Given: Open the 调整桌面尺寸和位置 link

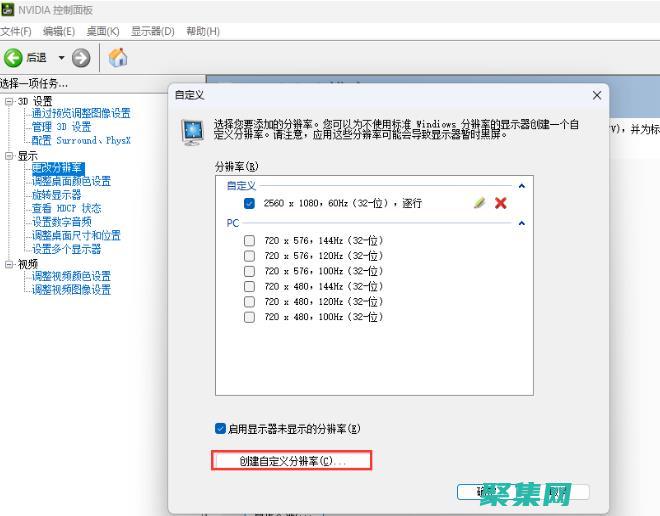Looking at the screenshot, I should click(76, 236).
